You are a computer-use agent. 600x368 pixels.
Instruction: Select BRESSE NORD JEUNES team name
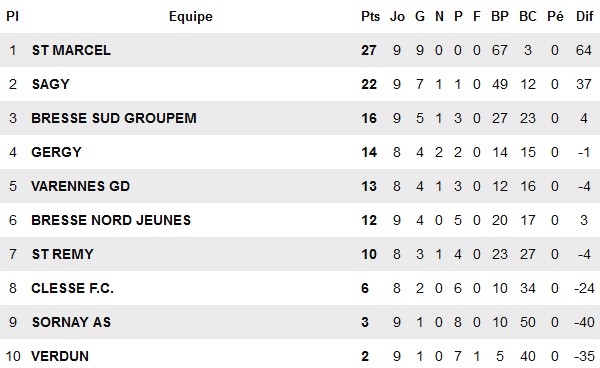[x=111, y=220]
